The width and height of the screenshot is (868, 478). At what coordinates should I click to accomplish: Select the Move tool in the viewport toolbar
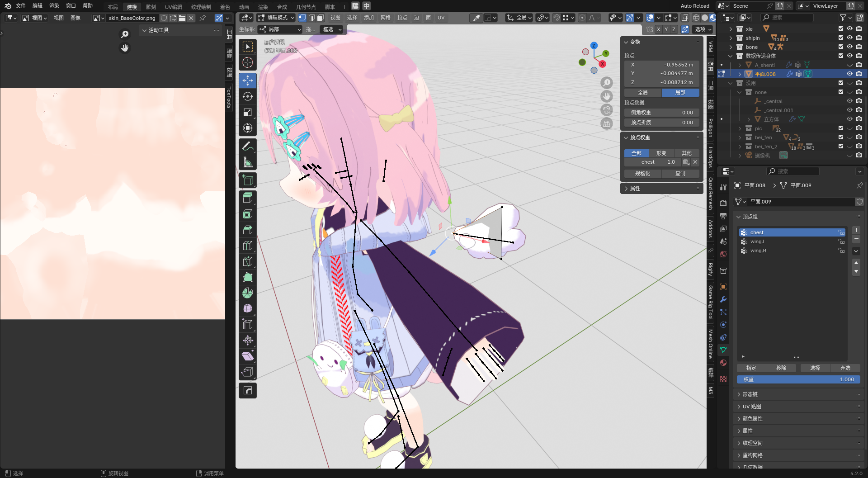click(247, 80)
